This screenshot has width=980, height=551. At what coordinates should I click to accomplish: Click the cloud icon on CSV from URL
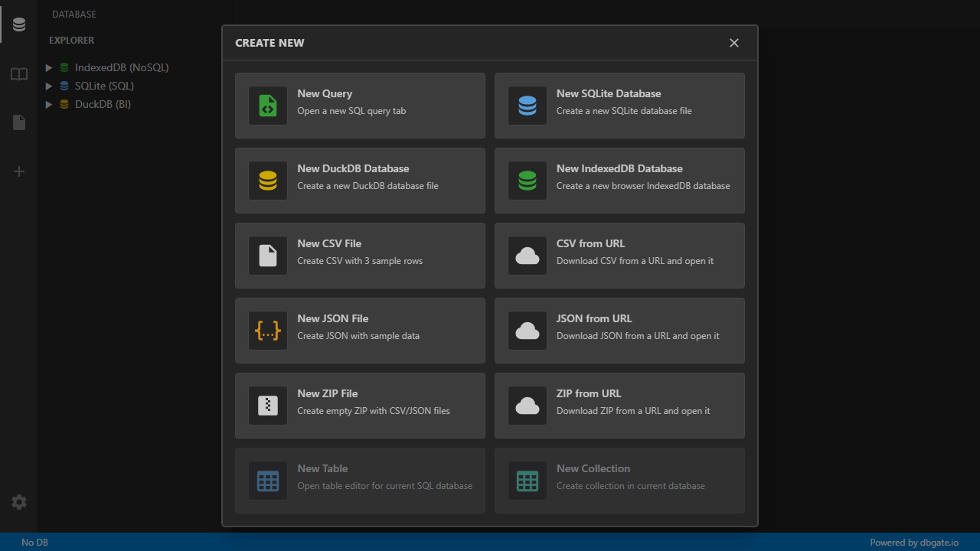pos(527,256)
